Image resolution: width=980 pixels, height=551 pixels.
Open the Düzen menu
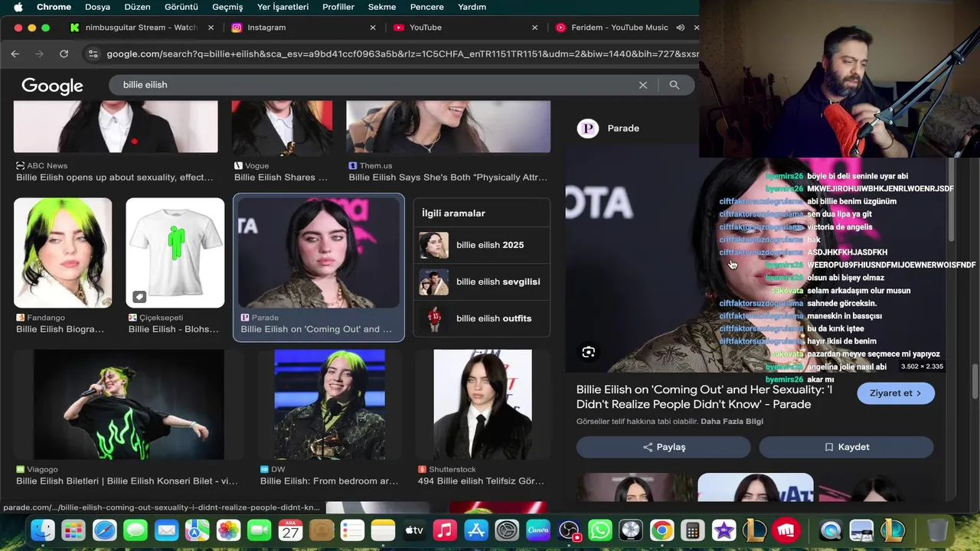tap(138, 7)
